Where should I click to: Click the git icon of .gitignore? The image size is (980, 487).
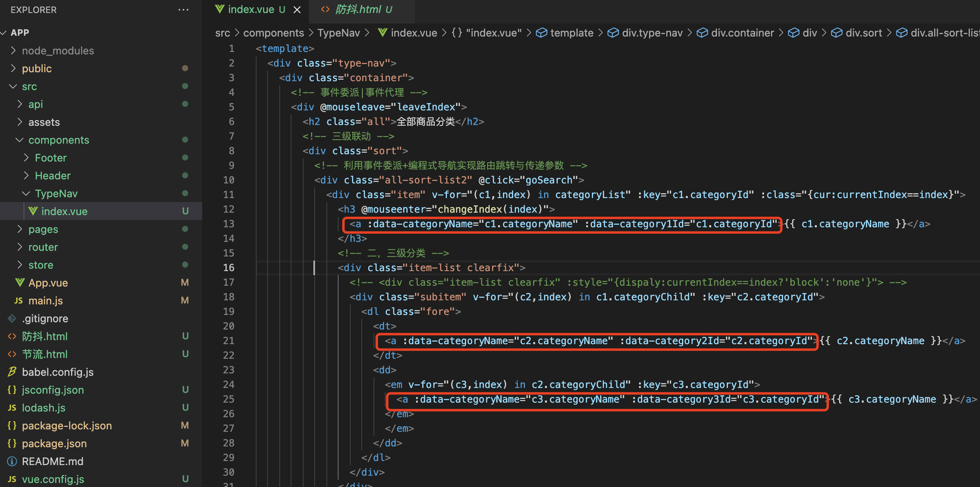click(x=12, y=319)
